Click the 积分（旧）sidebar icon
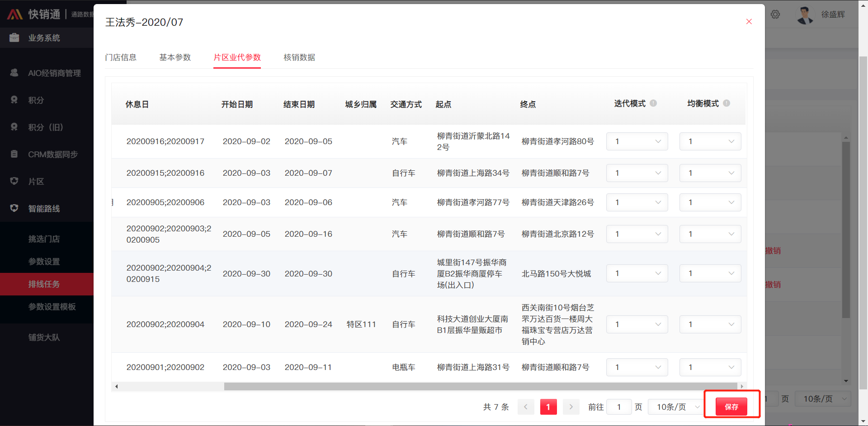 click(14, 127)
